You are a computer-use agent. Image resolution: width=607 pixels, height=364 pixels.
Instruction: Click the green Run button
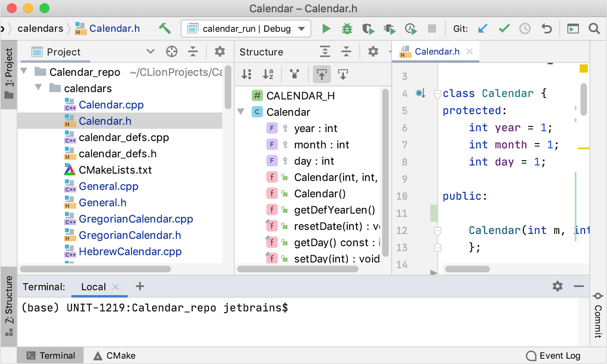[326, 29]
